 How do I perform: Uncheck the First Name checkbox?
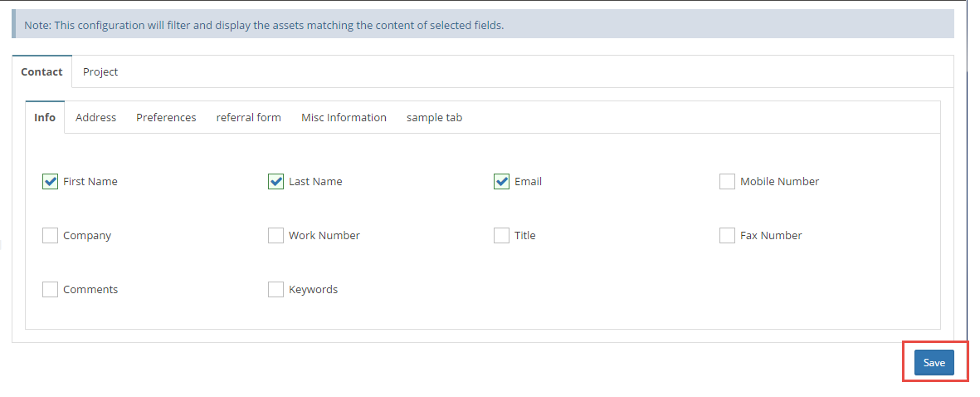point(50,182)
